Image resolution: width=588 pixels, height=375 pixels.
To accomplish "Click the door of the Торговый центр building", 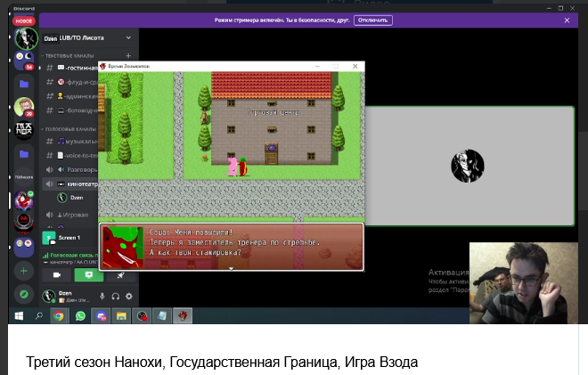I will pos(272,154).
